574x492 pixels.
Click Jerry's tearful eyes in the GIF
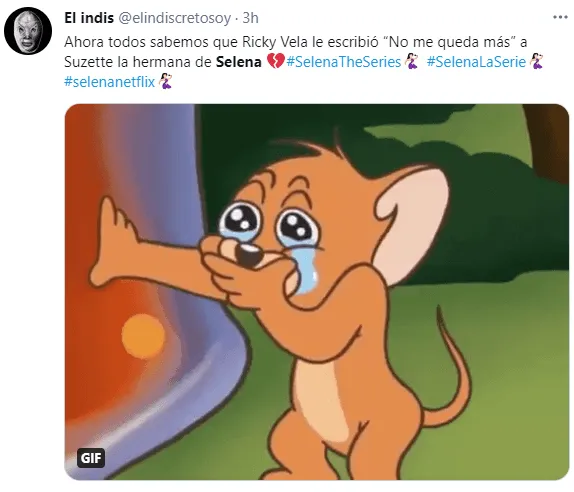(x=269, y=223)
